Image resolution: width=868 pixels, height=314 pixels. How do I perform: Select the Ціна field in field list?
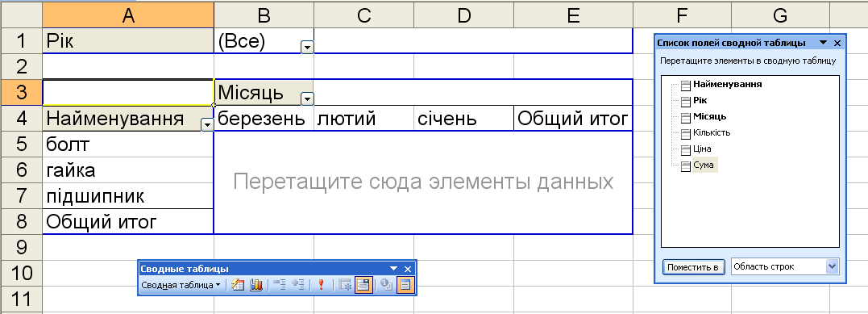702,149
